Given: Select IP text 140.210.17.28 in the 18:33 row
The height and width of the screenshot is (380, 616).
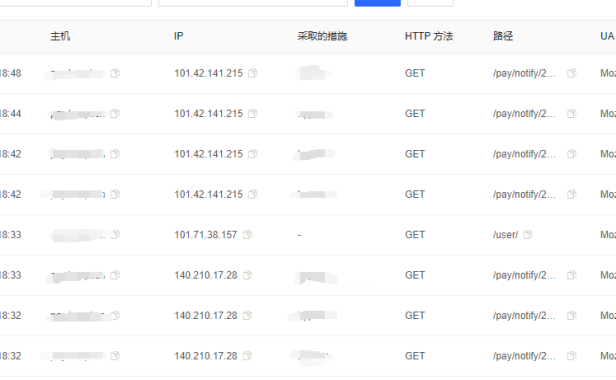Looking at the screenshot, I should point(206,275).
